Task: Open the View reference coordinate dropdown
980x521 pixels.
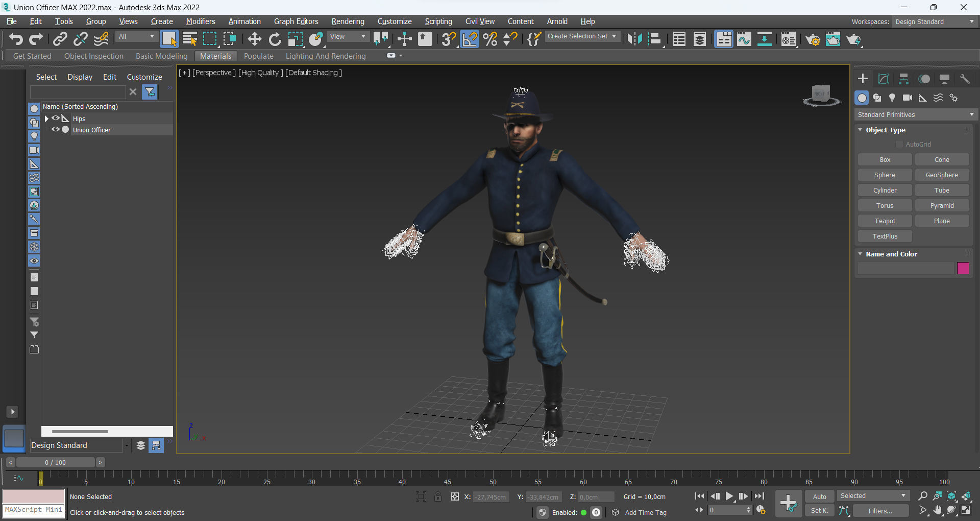Action: (348, 37)
